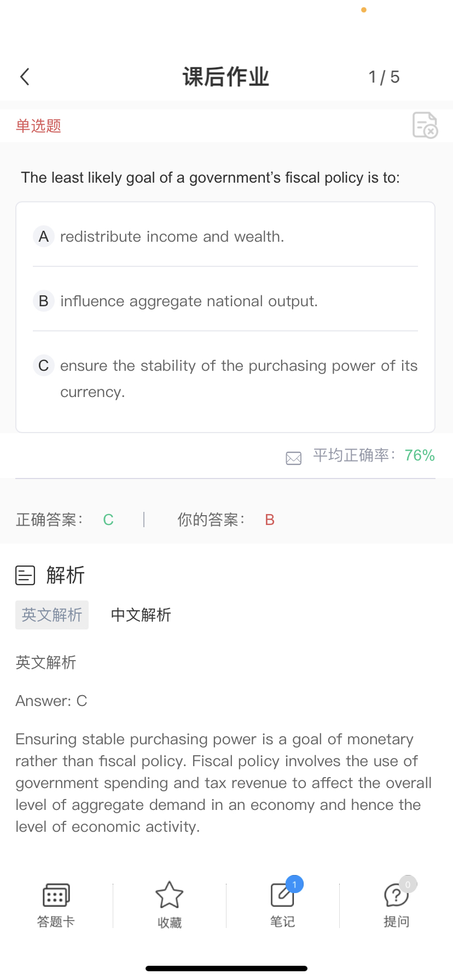Tap the 1 / 5 page indicator

pos(384,77)
